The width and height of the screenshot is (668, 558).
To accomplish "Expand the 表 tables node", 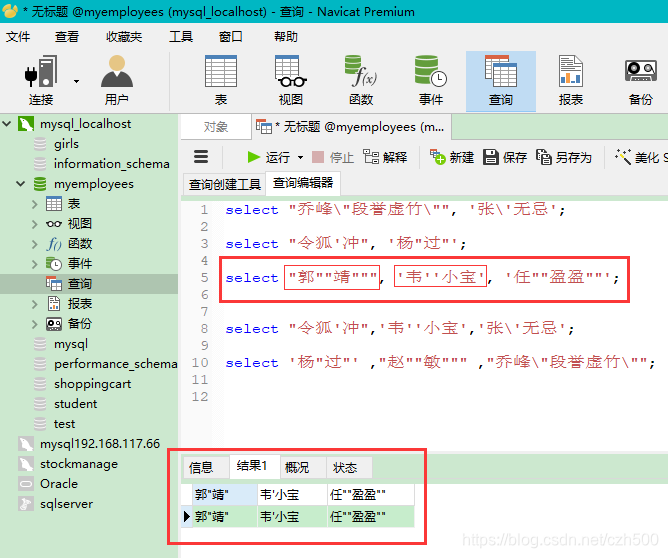I will click(x=35, y=204).
